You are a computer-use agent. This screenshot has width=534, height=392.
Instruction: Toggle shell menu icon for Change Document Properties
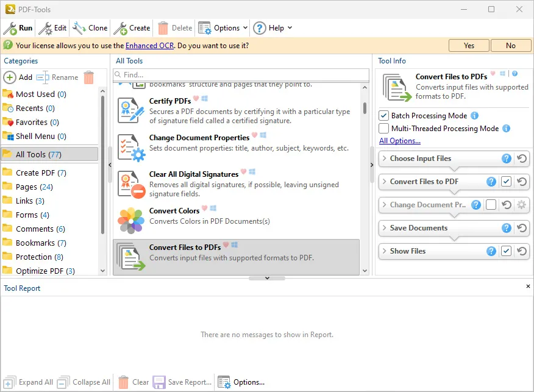(x=263, y=135)
